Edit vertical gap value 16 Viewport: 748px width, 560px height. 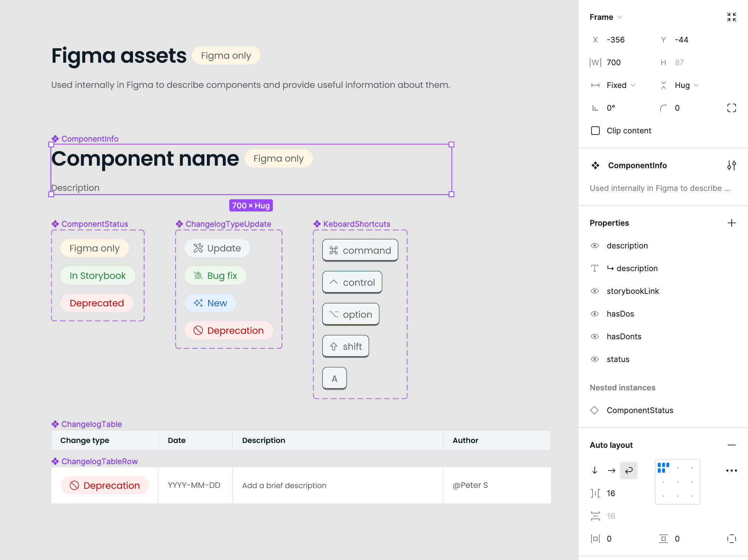pyautogui.click(x=611, y=516)
